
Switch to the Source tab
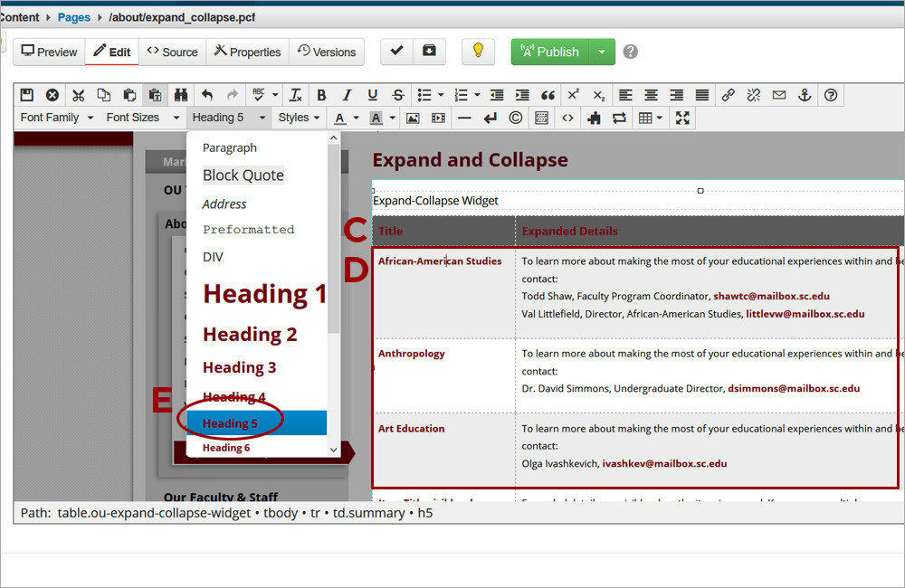172,52
